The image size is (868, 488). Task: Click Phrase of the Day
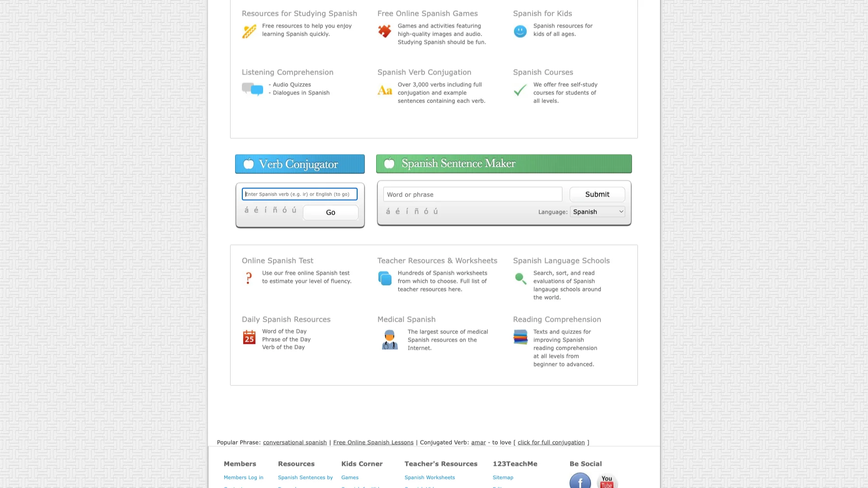point(286,339)
